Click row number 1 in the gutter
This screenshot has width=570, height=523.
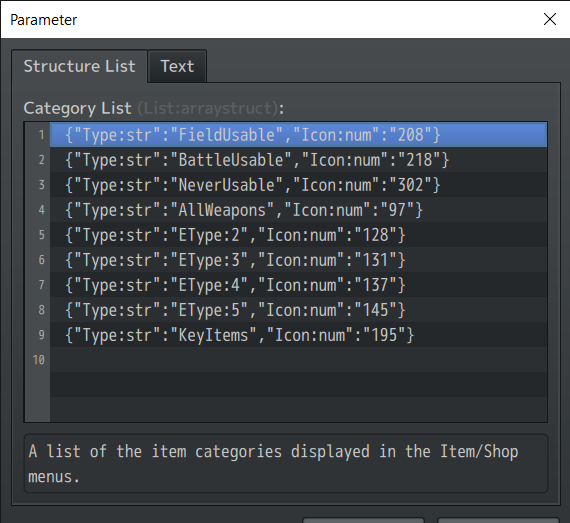point(41,135)
